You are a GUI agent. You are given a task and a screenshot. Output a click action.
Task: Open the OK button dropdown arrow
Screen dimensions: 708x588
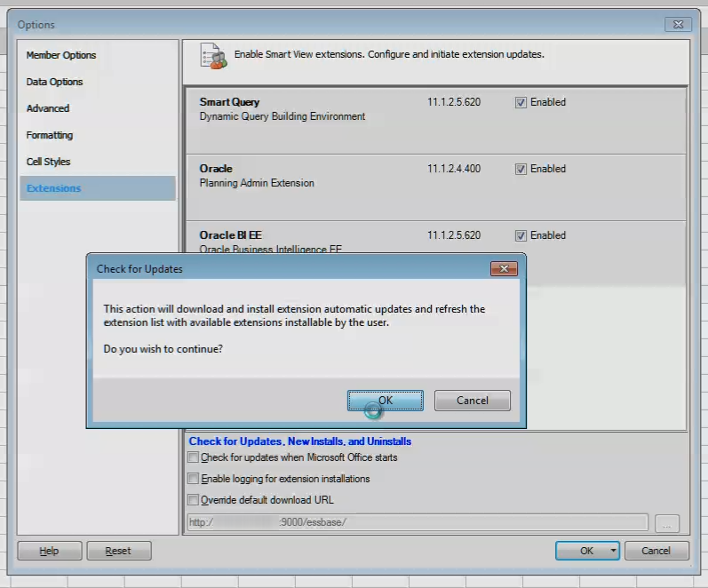613,551
